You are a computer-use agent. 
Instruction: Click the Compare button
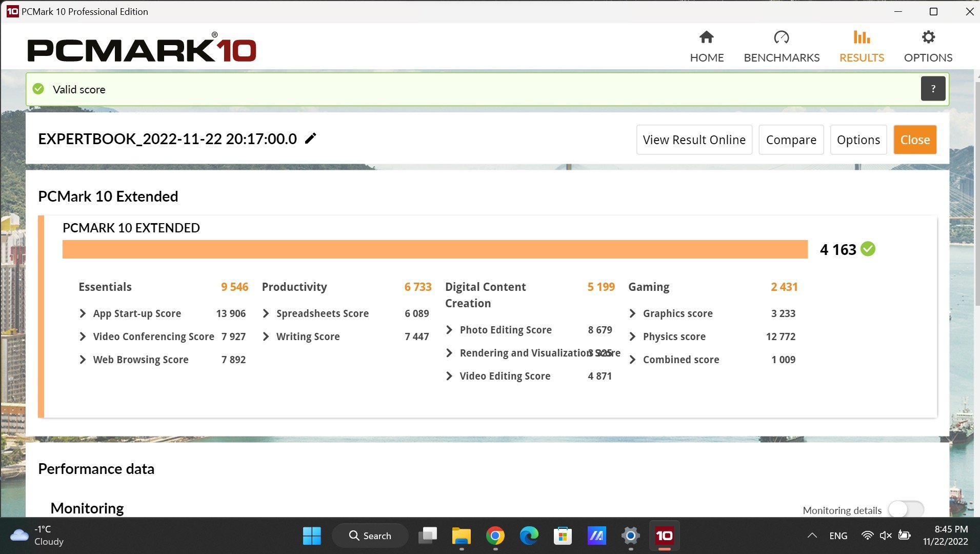coord(791,140)
